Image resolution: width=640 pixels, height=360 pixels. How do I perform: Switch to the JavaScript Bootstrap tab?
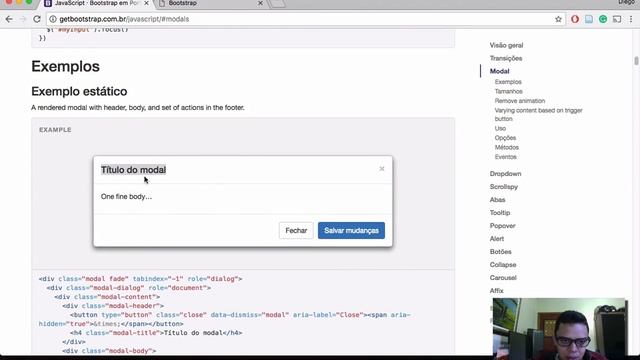(x=96, y=3)
